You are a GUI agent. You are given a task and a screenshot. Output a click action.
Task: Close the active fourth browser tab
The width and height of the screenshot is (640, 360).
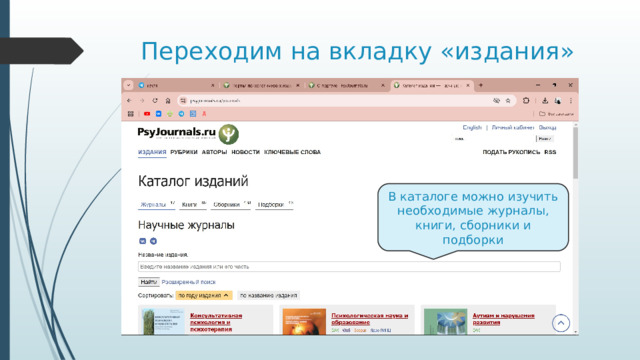[468, 85]
